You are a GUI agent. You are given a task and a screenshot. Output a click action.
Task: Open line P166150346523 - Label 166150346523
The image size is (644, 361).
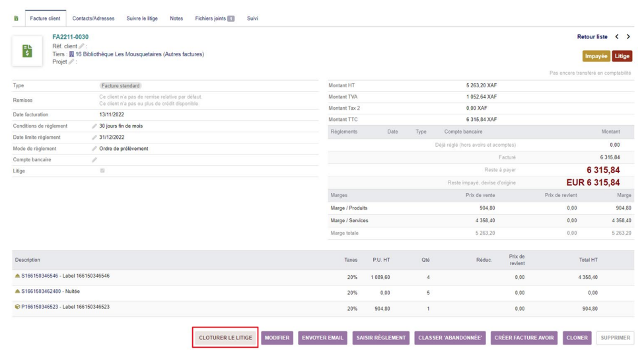[x=65, y=307]
